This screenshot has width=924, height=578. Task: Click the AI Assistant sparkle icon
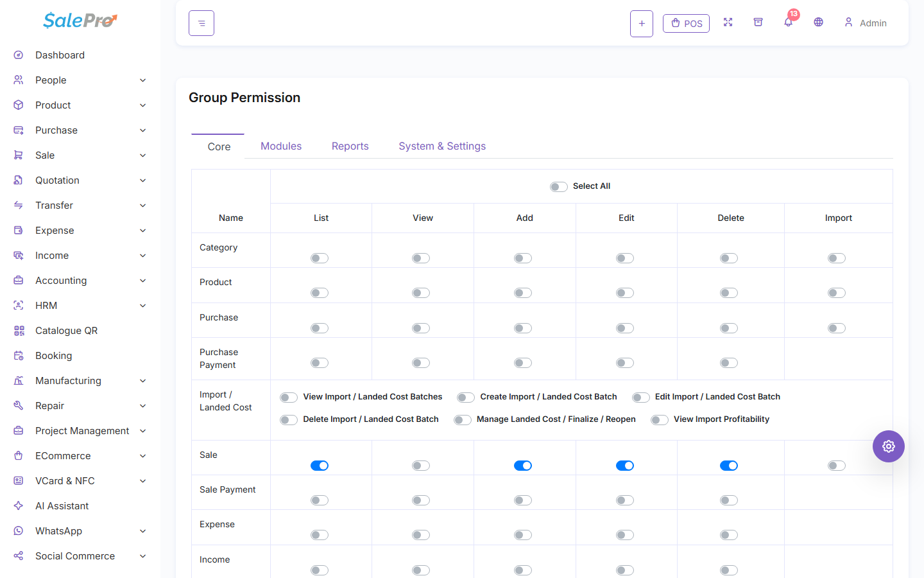point(19,506)
